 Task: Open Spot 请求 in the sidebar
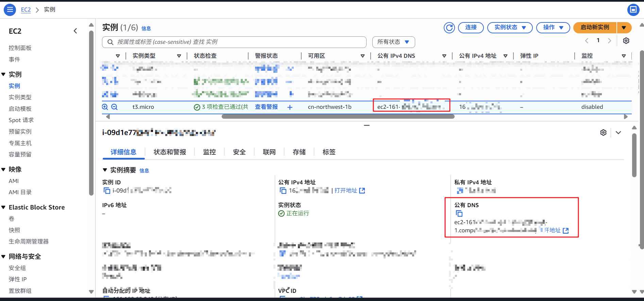[21, 120]
